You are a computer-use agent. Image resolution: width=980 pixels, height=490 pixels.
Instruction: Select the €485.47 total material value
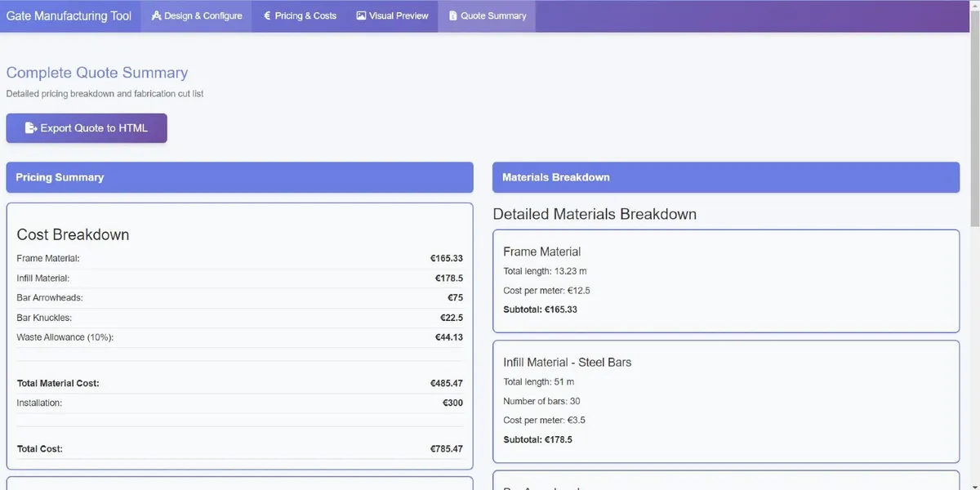[447, 383]
